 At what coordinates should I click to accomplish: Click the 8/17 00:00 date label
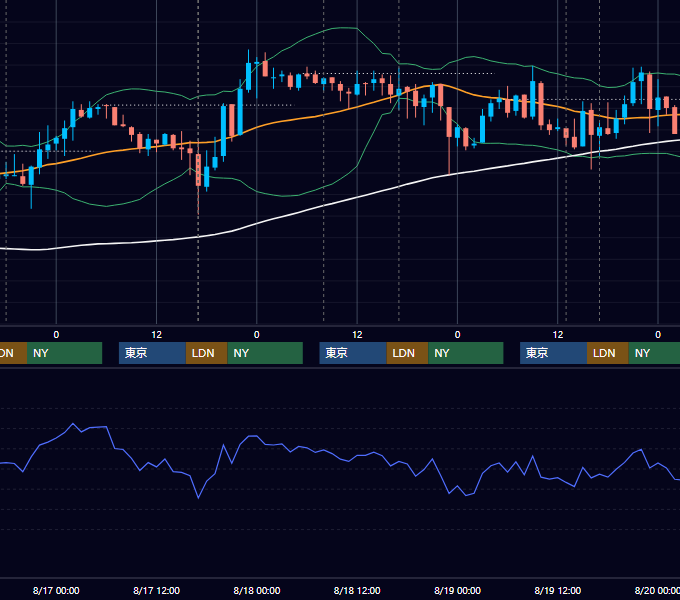[x=56, y=590]
